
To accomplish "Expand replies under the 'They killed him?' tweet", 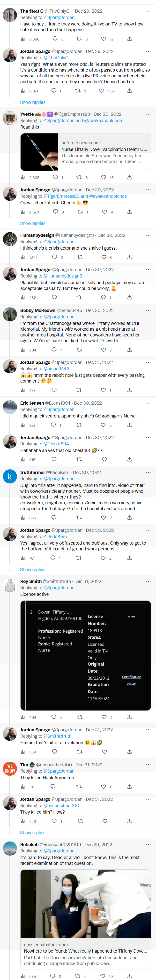I will (33, 832).
